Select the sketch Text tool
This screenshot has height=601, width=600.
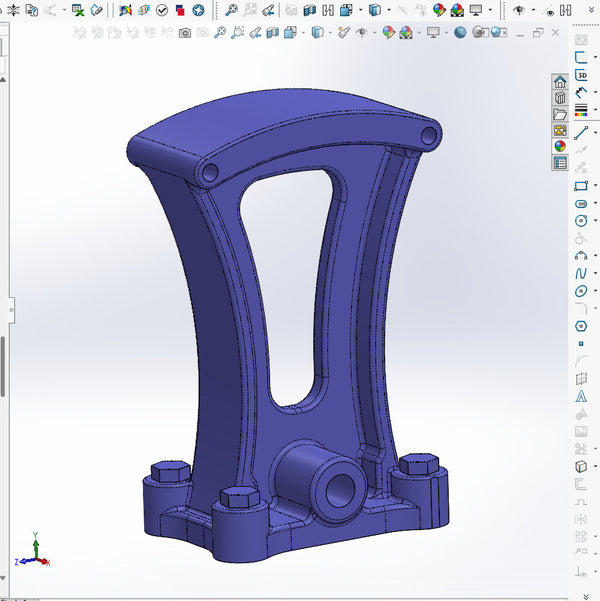580,396
